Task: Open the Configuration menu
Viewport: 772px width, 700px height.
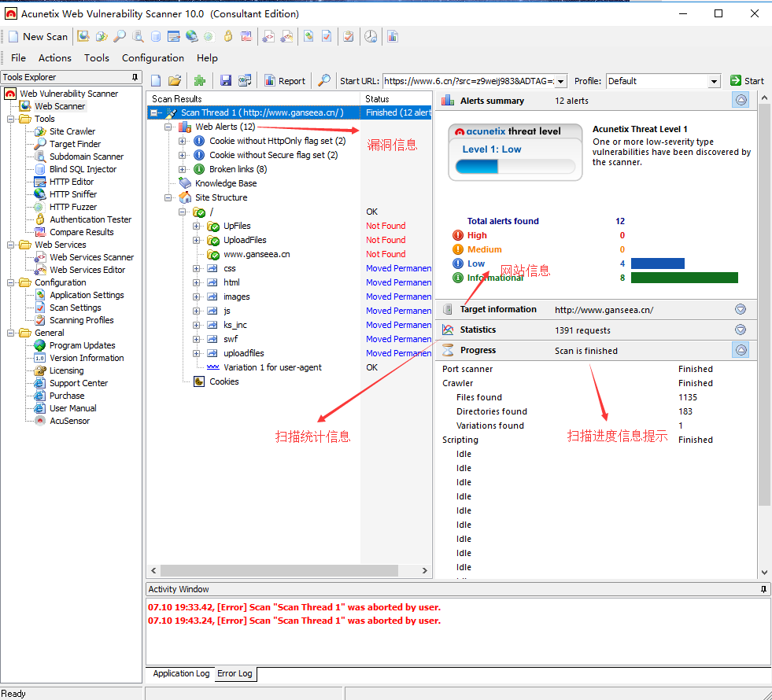Action: [153, 58]
